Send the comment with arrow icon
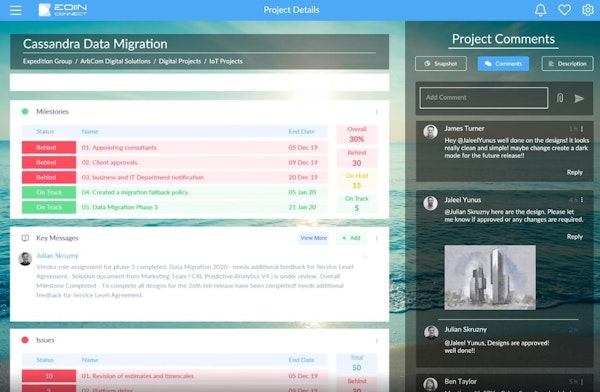Image resolution: width=600 pixels, height=392 pixels. (x=579, y=98)
